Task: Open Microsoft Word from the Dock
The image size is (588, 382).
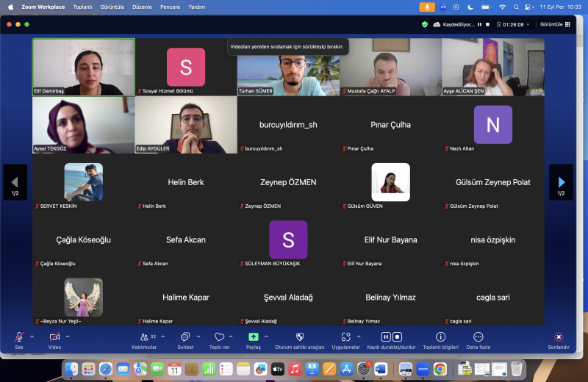Action: click(381, 370)
